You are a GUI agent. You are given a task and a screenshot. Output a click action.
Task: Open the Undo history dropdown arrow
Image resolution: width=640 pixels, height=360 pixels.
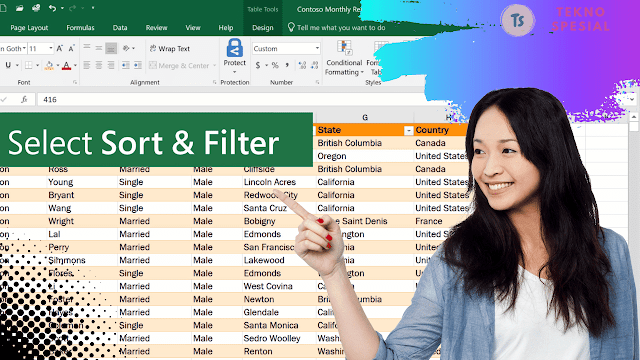pos(62,8)
